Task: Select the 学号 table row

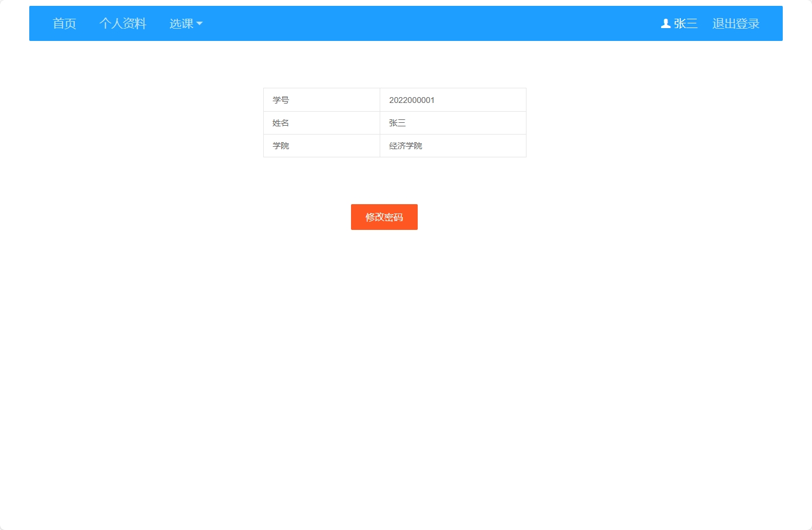Action: (395, 99)
